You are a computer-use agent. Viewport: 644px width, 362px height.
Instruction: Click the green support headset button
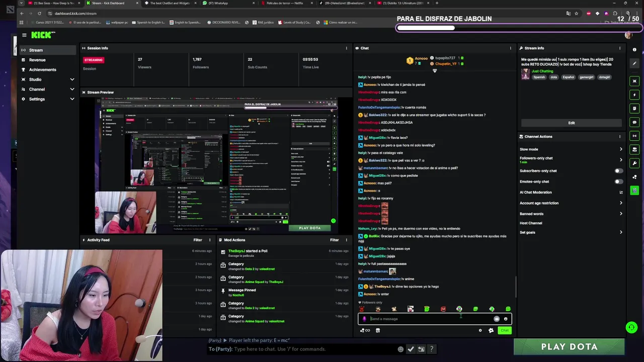[x=631, y=328]
